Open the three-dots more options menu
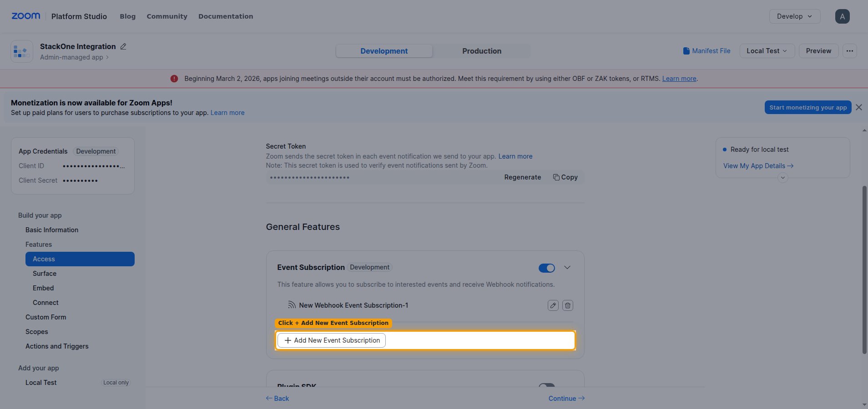The height and width of the screenshot is (409, 868). point(849,51)
